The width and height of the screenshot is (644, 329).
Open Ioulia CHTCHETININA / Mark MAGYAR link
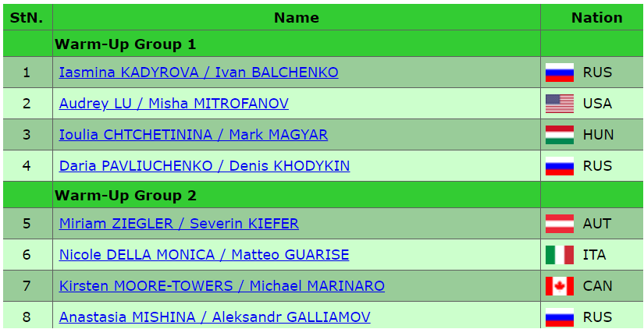[x=193, y=135]
